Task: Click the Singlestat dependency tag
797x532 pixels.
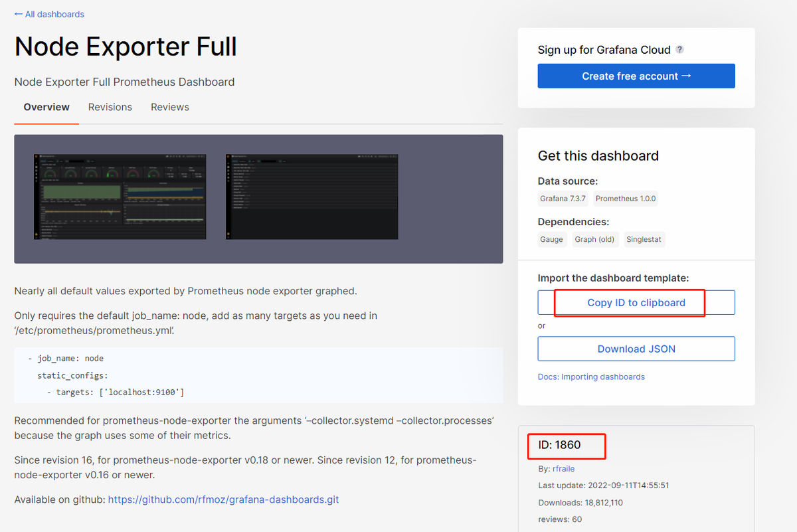Action: [x=645, y=239]
